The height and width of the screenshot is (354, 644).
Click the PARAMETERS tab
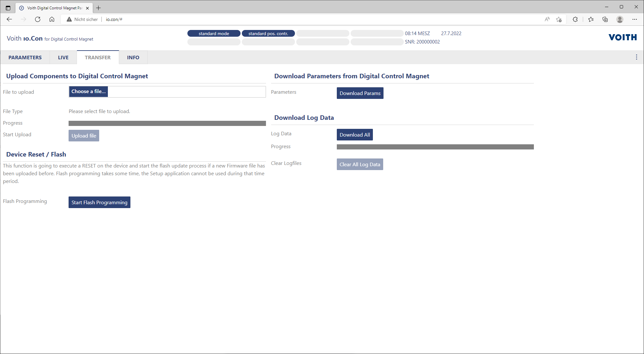pyautogui.click(x=25, y=57)
